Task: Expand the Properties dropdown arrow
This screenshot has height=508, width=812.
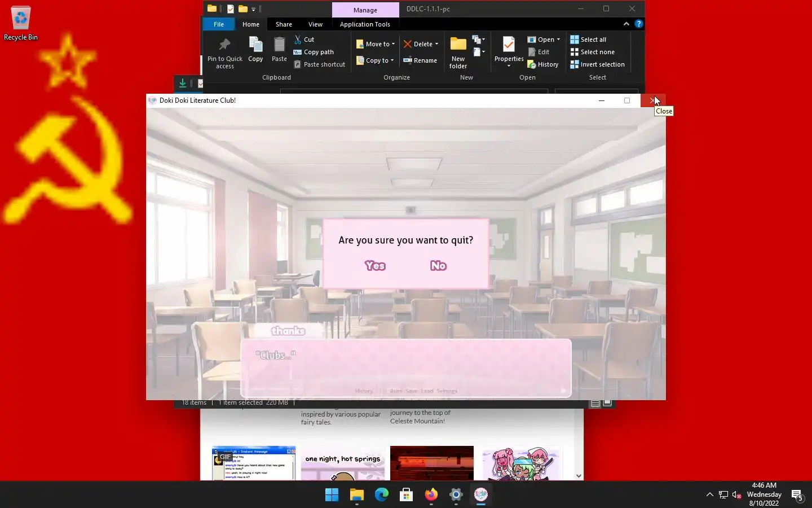Action: pos(509,66)
